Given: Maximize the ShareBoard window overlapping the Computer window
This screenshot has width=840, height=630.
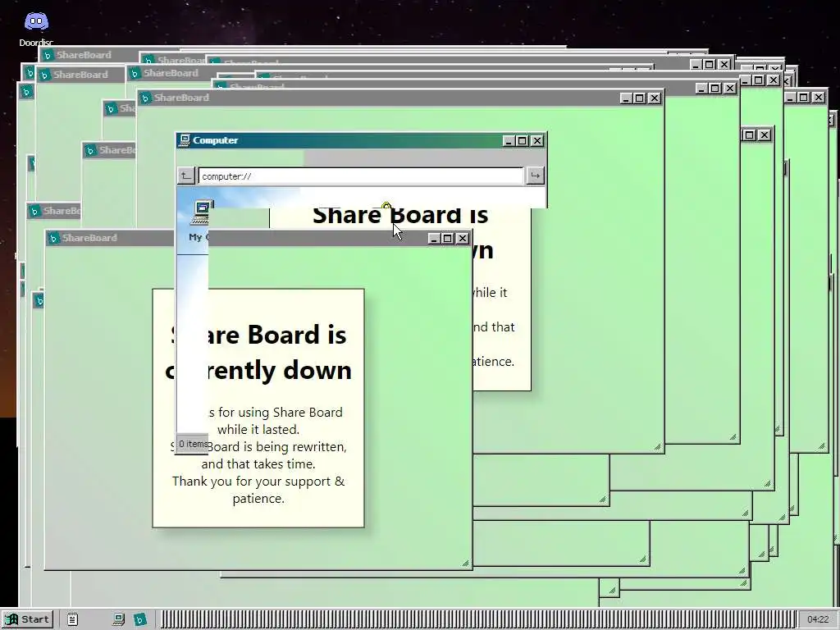Looking at the screenshot, I should point(449,238).
